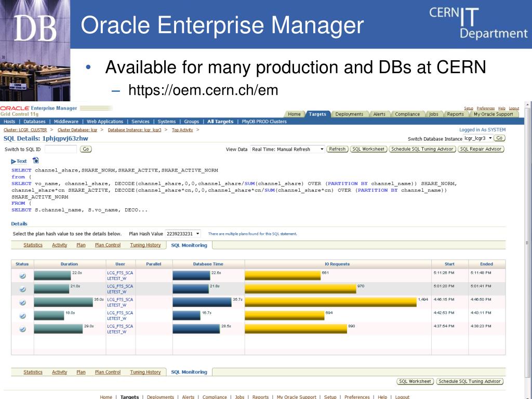The height and width of the screenshot is (399, 532).
Task: Open the Plan Control tab above the table
Action: [x=108, y=245]
